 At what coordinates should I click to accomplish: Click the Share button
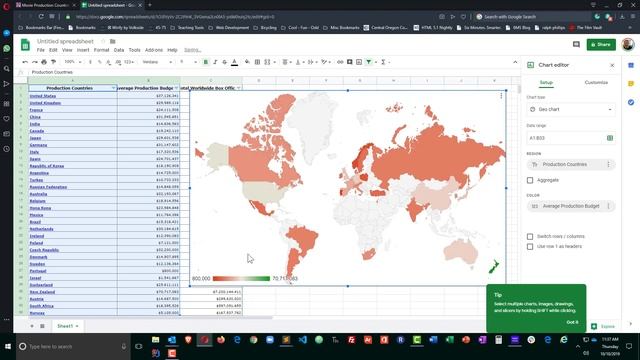[601, 44]
